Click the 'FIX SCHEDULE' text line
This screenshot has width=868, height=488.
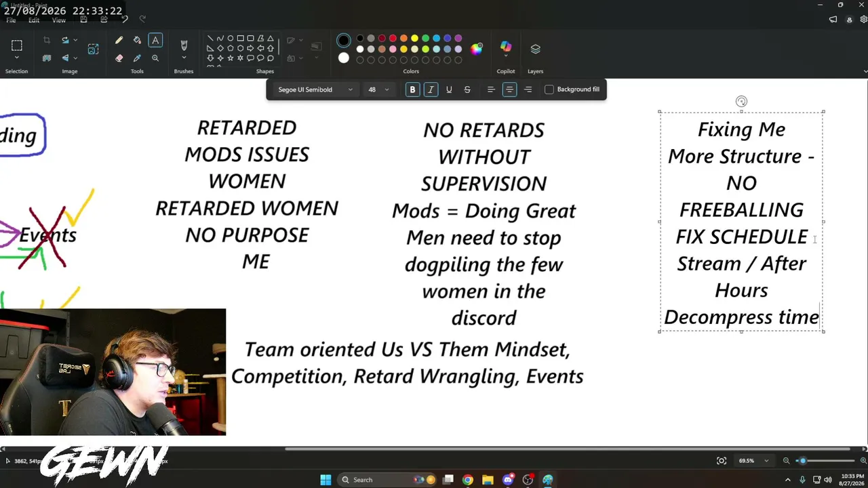tap(741, 237)
